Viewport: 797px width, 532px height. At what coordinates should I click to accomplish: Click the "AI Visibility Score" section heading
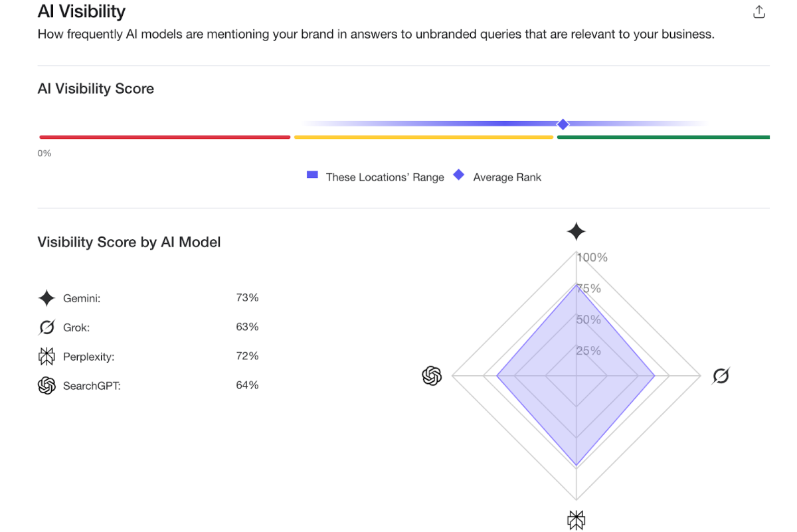96,89
